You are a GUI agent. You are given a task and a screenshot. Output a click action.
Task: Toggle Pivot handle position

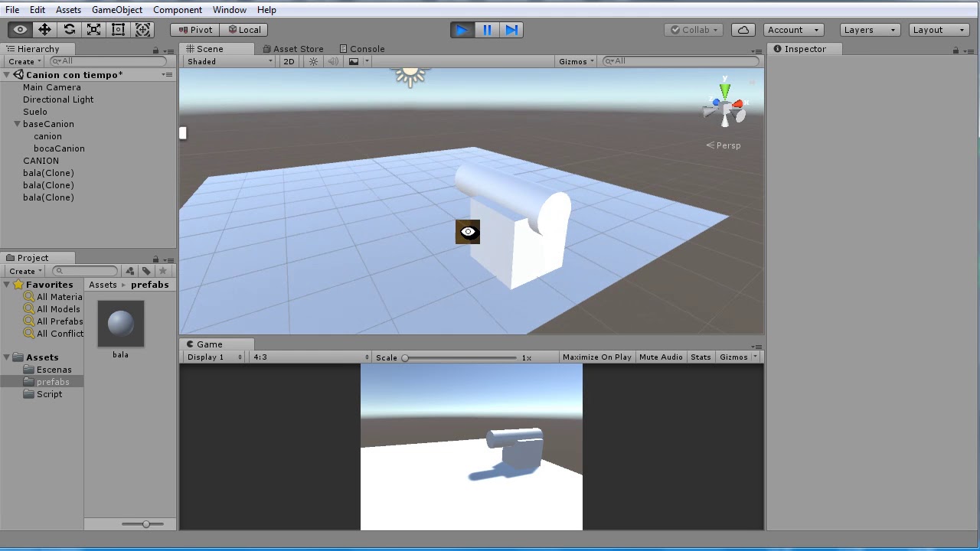194,30
